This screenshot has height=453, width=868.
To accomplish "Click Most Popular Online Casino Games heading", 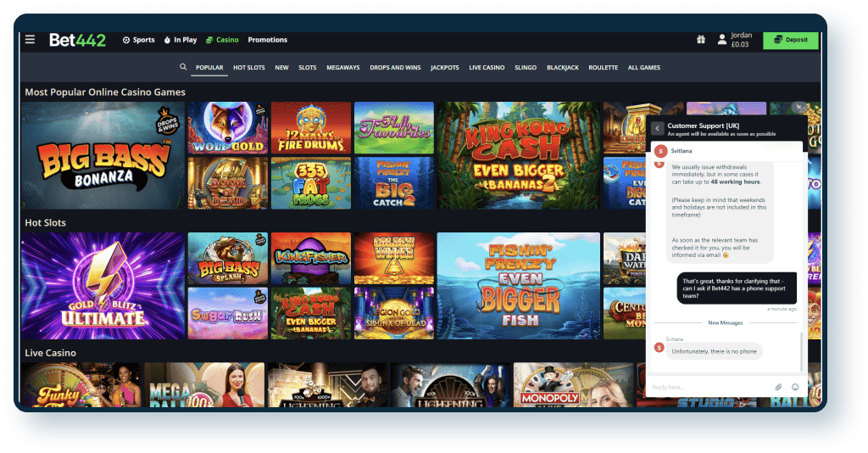I will click(105, 92).
